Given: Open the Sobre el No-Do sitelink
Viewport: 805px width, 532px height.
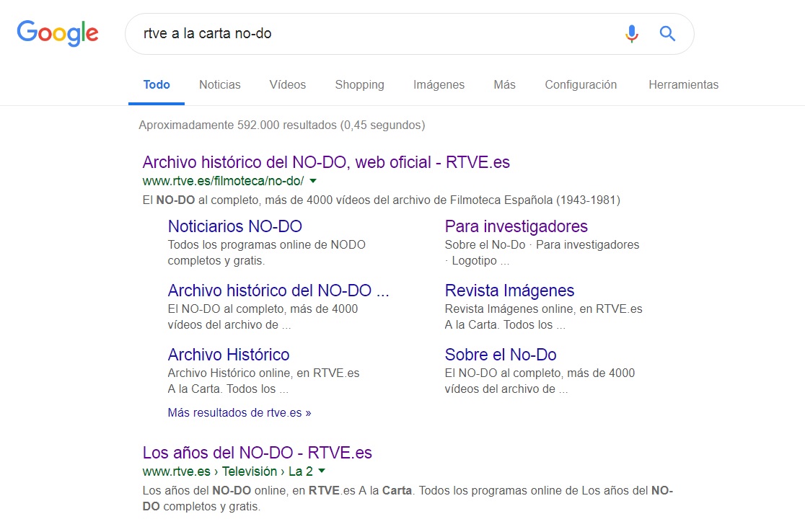Looking at the screenshot, I should pyautogui.click(x=501, y=355).
